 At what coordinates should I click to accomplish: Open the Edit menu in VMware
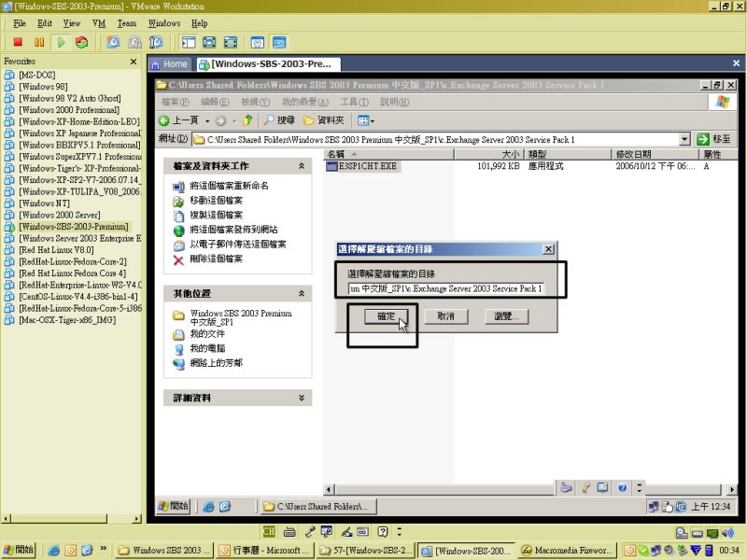[45, 23]
